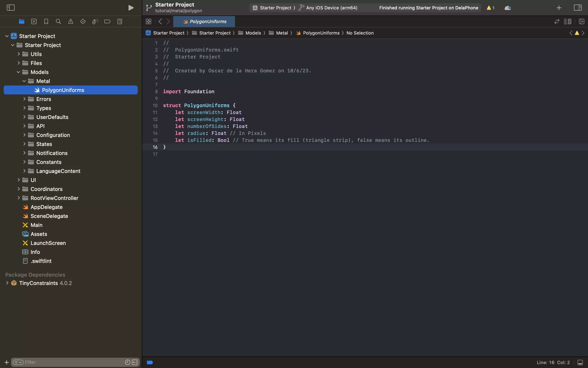588x368 pixels.
Task: Run the Starter Project build
Action: click(131, 8)
